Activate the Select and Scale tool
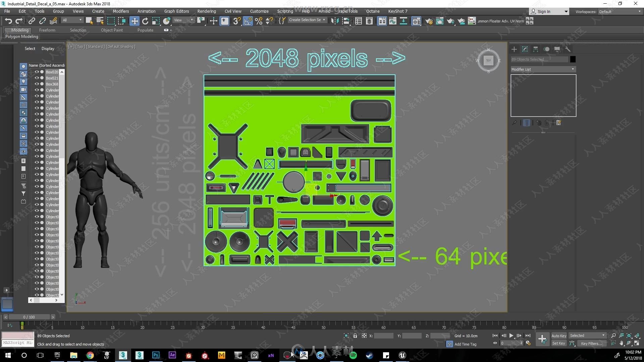 coord(156,21)
